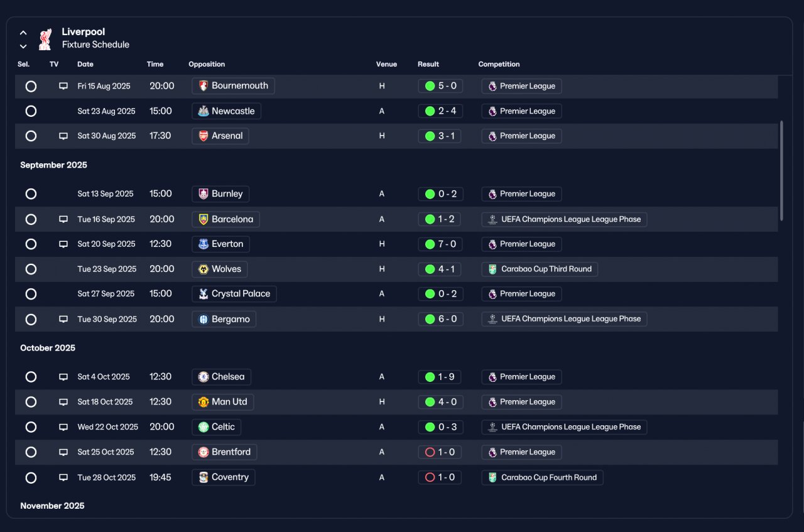Sort fixtures by the Date column header
This screenshot has width=804, height=532.
tap(85, 64)
